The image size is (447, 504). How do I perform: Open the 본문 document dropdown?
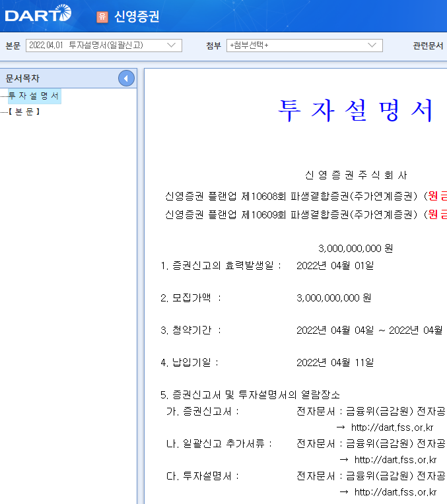click(104, 46)
